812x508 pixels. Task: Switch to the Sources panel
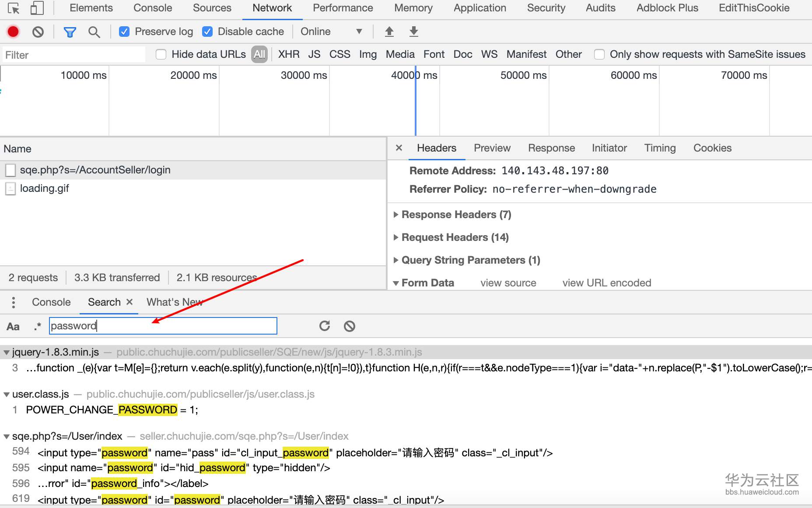[212, 8]
